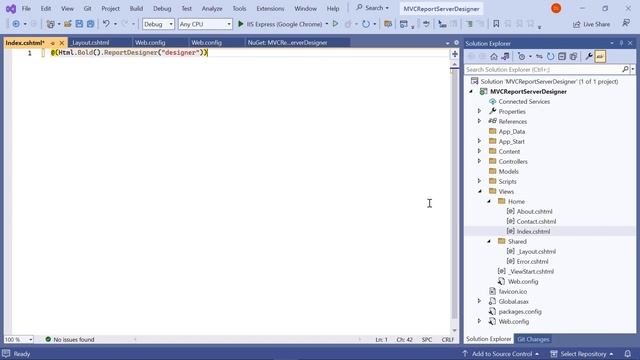
Task: Click the split editor plus icon
Action: (455, 54)
